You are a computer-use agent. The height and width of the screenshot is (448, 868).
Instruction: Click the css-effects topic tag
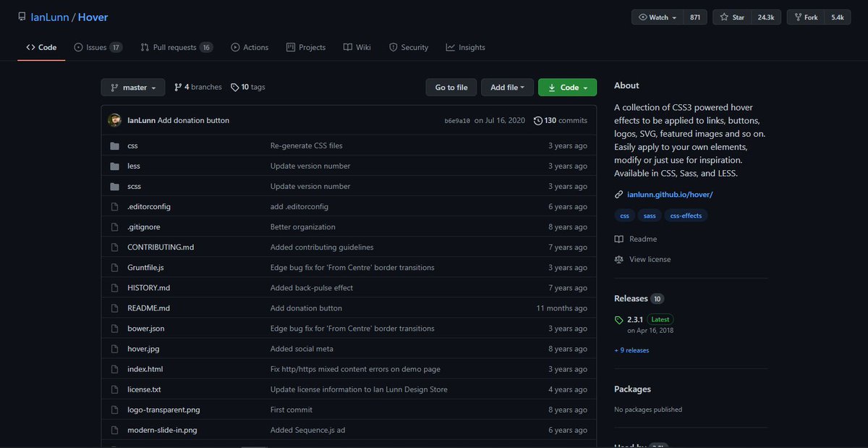(686, 215)
